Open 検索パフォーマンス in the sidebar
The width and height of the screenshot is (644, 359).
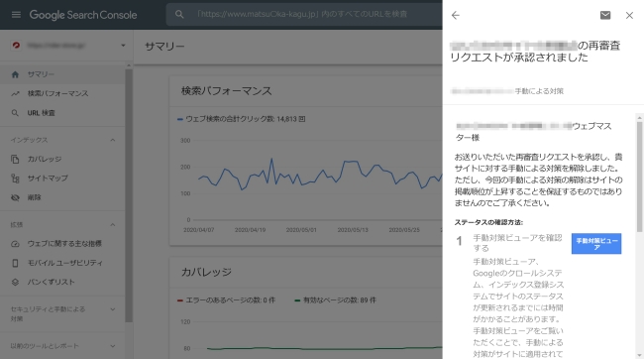point(62,93)
